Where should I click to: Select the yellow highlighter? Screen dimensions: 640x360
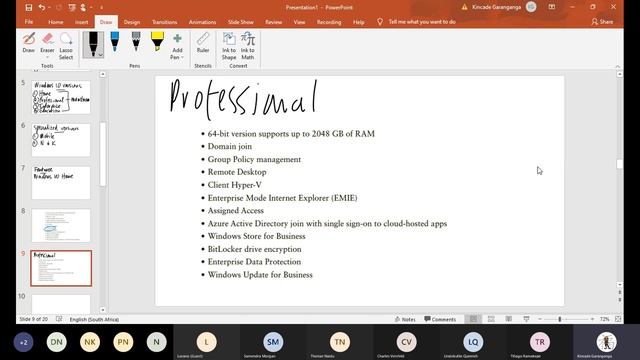click(157, 42)
